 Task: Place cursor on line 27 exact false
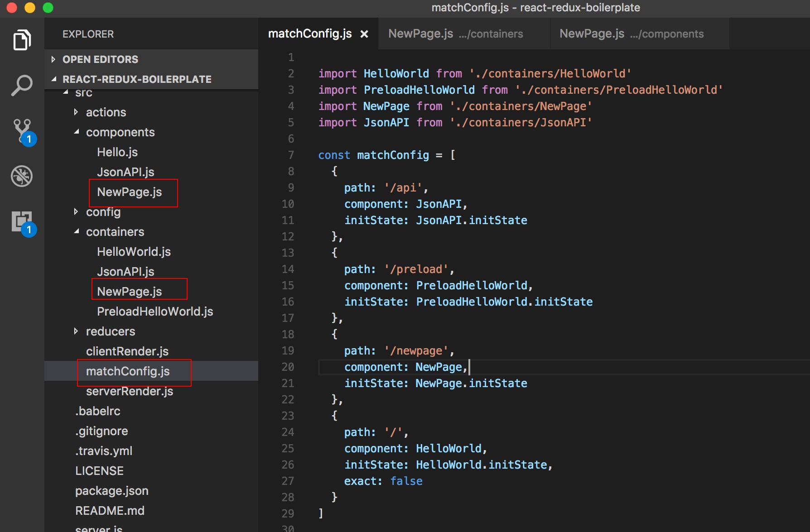coord(383,481)
